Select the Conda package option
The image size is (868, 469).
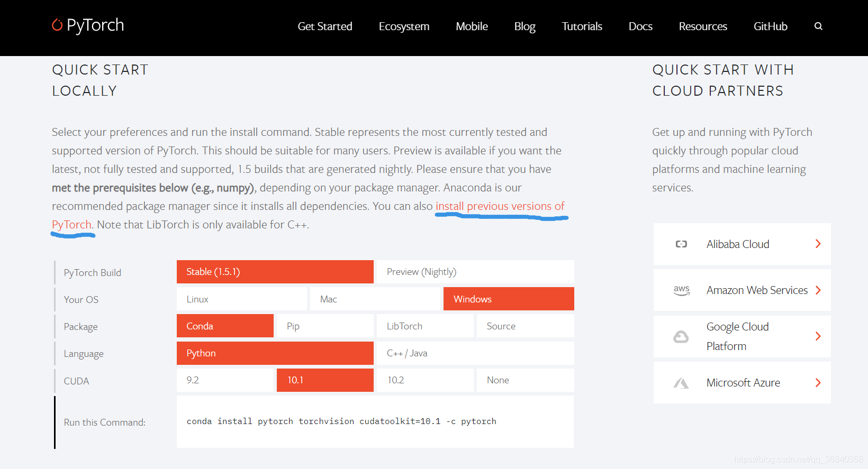[225, 326]
